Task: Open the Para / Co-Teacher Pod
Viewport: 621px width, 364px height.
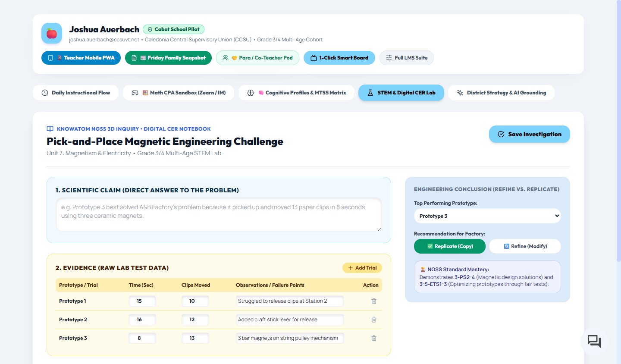Action: tap(257, 58)
